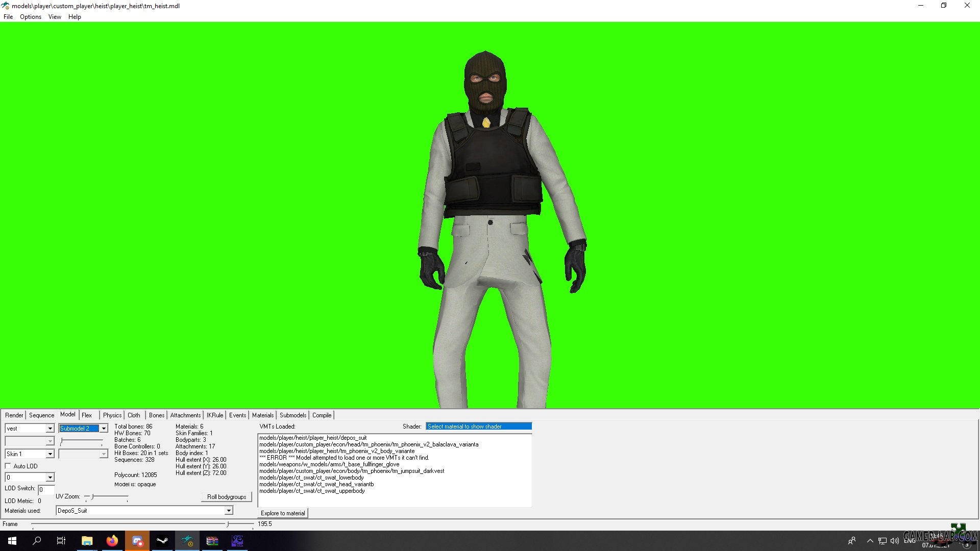980x551 pixels.
Task: Select the ct_swat_upperbody VMT entry
Action: pyautogui.click(x=312, y=491)
